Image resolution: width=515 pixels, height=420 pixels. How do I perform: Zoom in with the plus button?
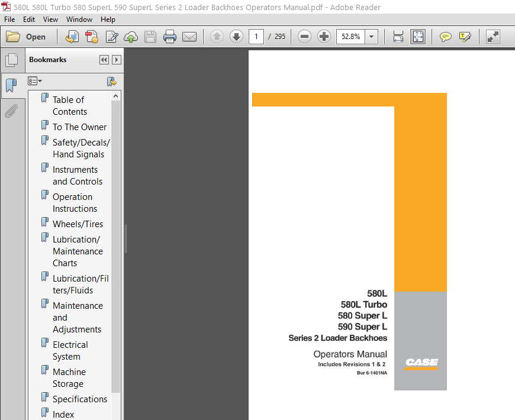coord(324,37)
